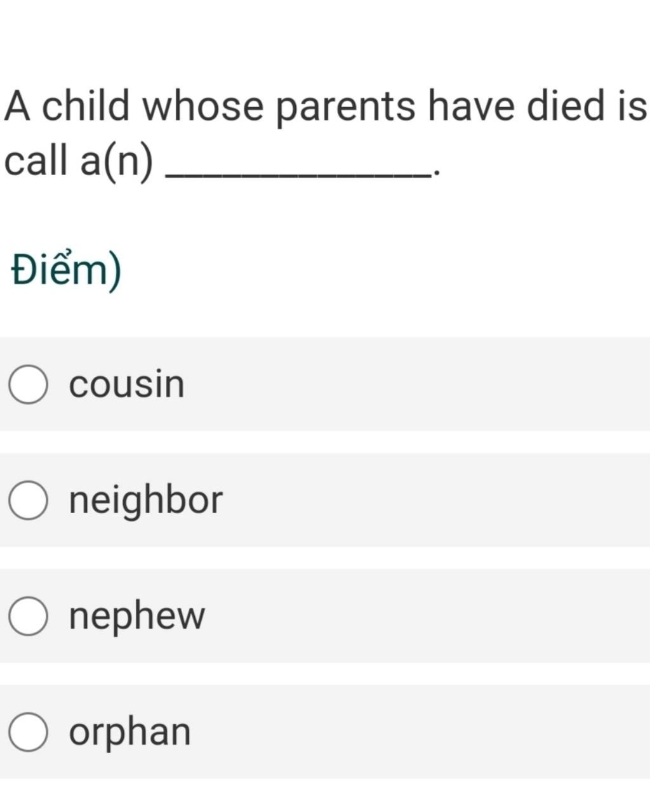The width and height of the screenshot is (650, 812).
Task: Click the call a(n) text
Action: pos(79,161)
